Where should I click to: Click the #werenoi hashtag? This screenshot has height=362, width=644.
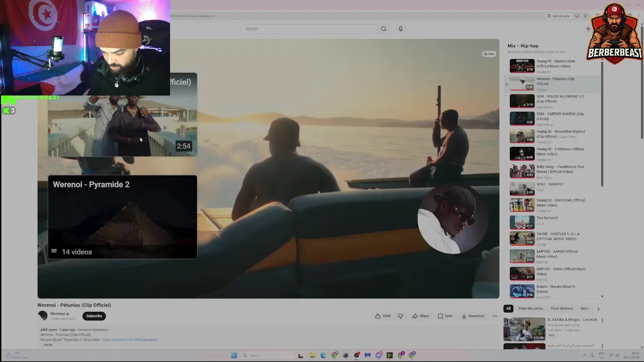click(84, 330)
